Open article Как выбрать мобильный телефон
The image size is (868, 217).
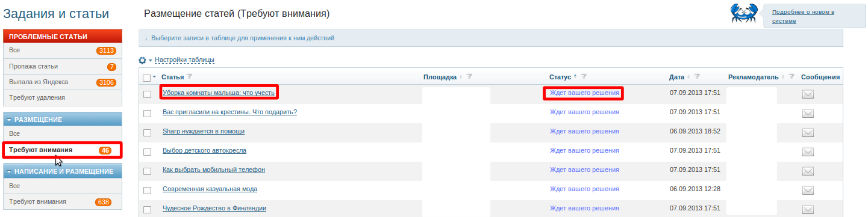[x=214, y=170]
